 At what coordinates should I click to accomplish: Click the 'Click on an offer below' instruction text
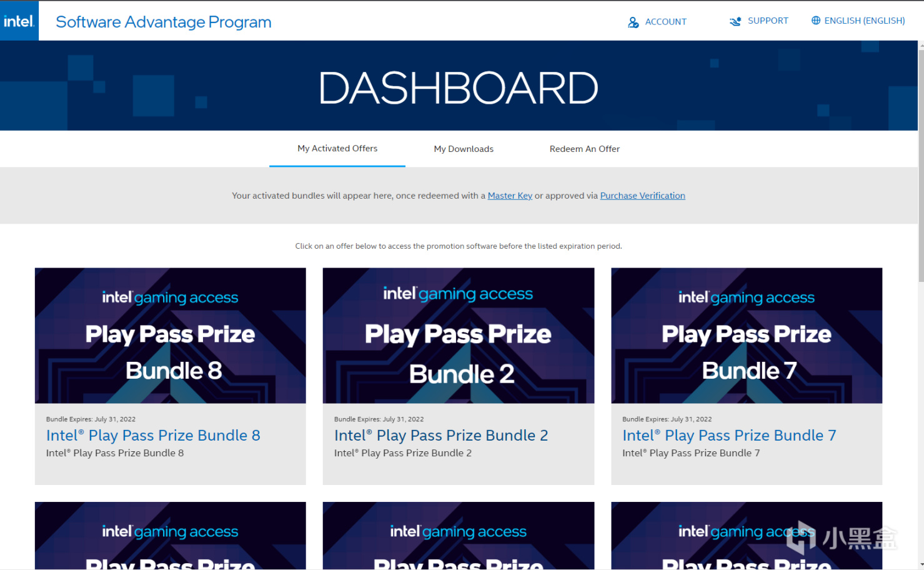click(x=459, y=246)
